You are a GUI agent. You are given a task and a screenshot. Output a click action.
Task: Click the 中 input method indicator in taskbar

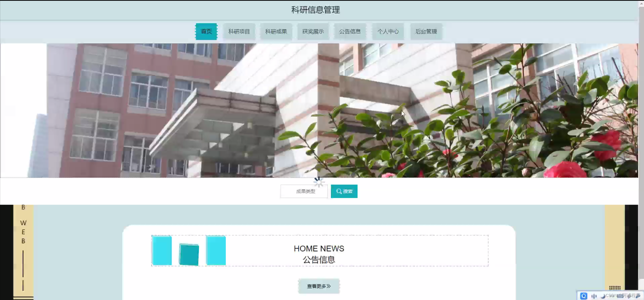coord(594,296)
